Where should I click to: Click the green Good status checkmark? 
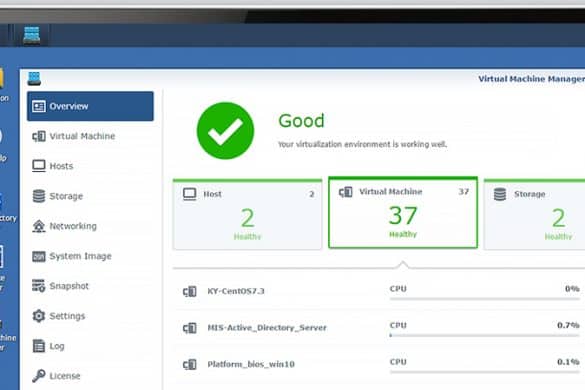[x=225, y=131]
